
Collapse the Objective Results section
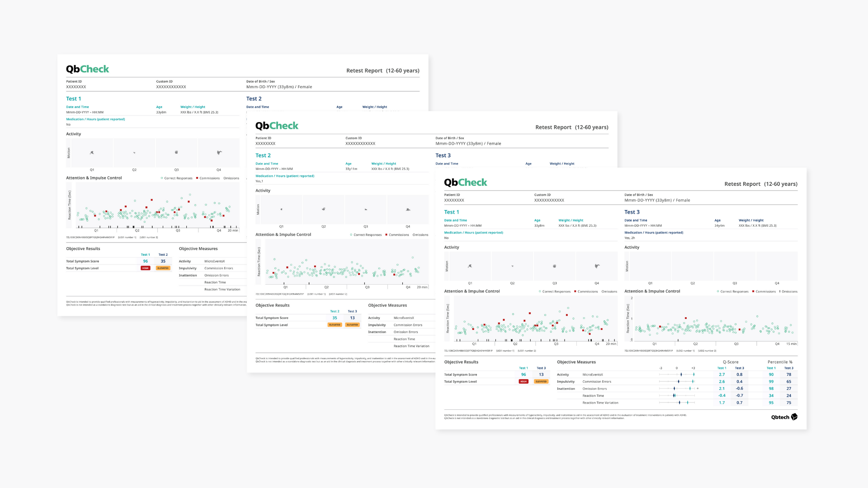pos(462,362)
